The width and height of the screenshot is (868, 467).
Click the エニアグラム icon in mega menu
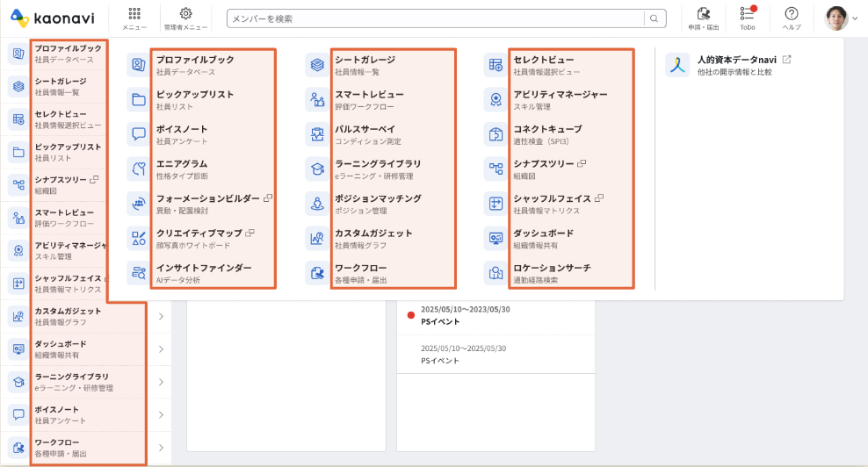tap(139, 169)
